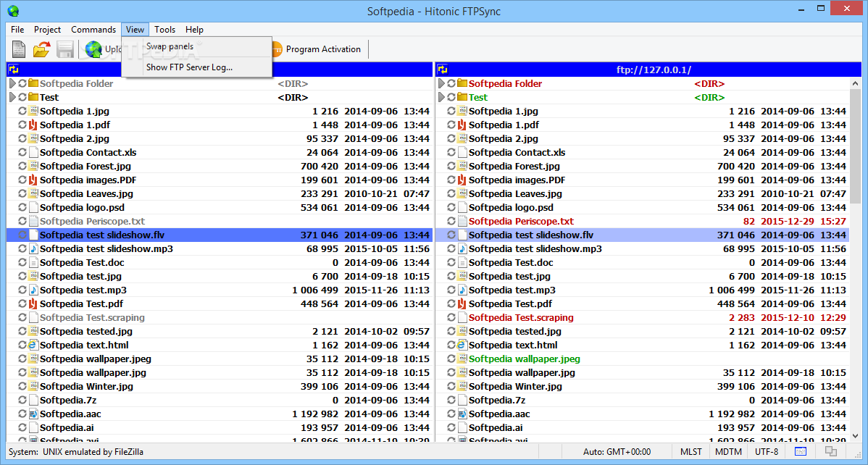Select left Softpedia.ai file
868x465 pixels.
pyautogui.click(x=67, y=427)
